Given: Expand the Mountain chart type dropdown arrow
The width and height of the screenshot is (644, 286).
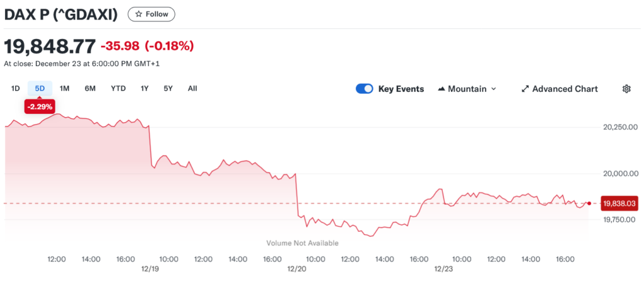Looking at the screenshot, I should 494,89.
